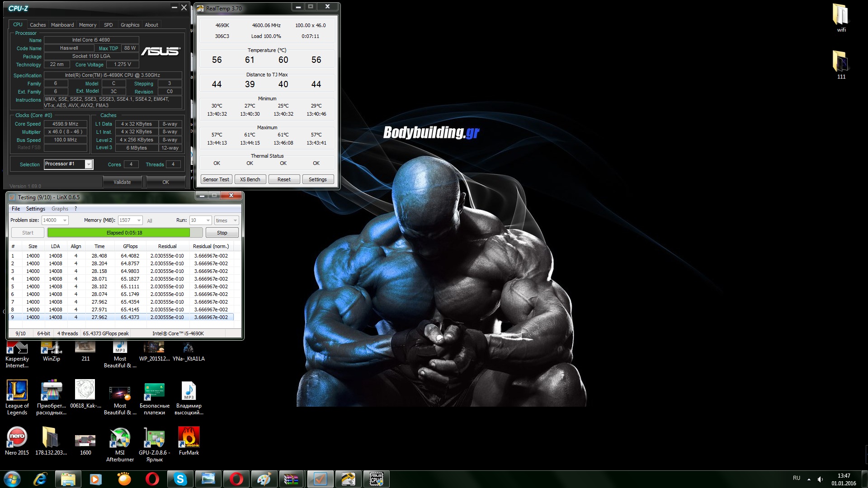
Task: Switch to Mainboard tab in CPU-Z
Action: coord(62,25)
